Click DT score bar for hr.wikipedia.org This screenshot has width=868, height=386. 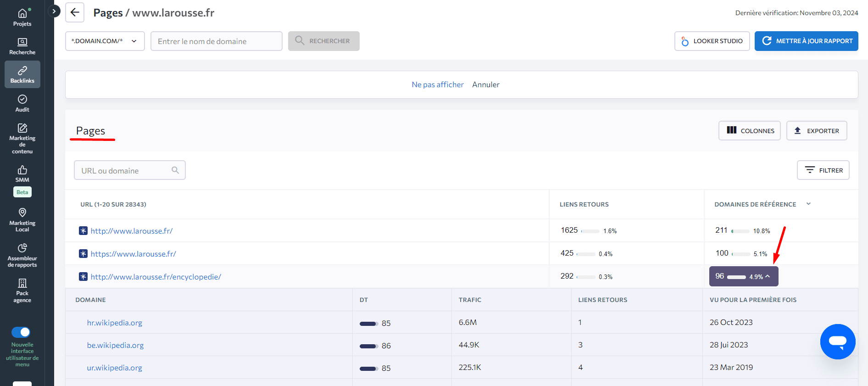369,324
